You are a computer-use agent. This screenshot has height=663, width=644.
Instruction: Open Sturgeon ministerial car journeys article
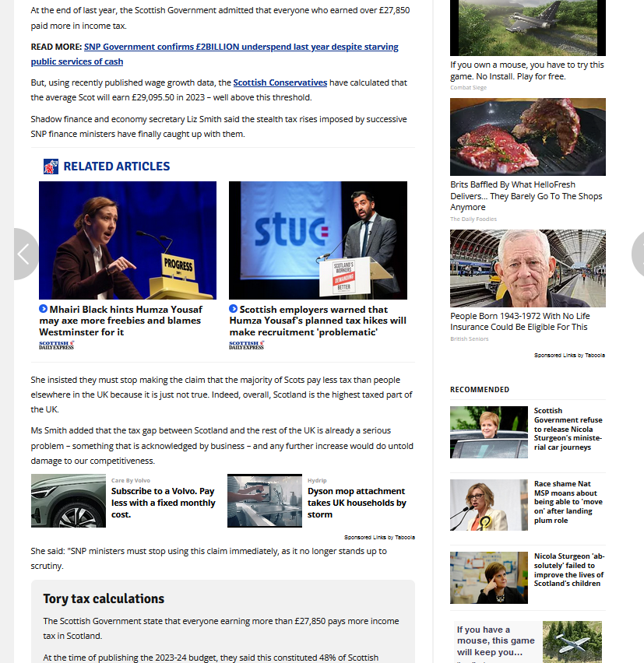pyautogui.click(x=568, y=429)
